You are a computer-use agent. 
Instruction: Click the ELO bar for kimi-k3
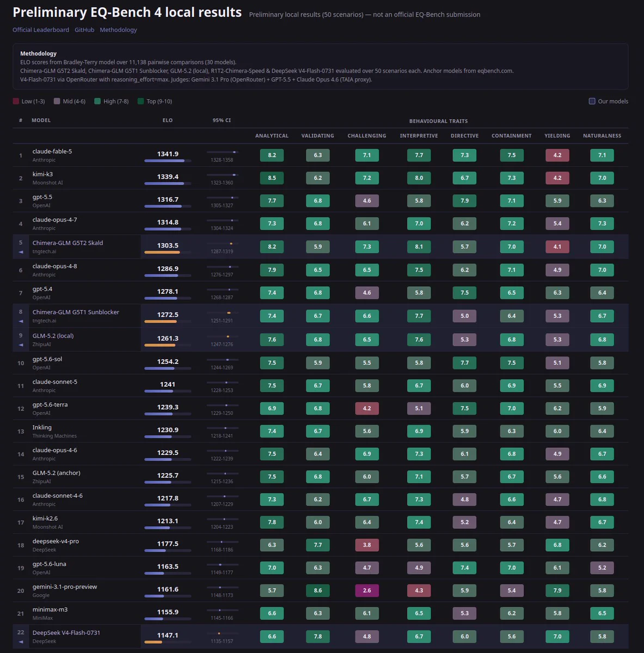[168, 183]
